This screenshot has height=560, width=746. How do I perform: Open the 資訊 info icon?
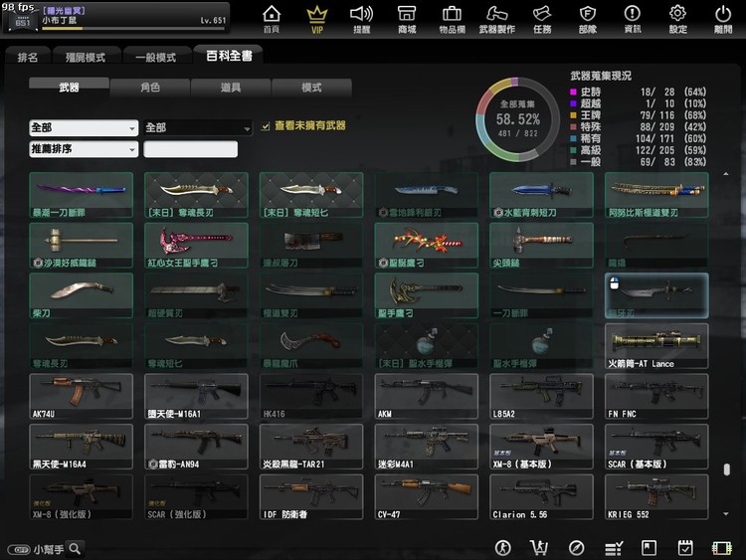click(x=633, y=19)
